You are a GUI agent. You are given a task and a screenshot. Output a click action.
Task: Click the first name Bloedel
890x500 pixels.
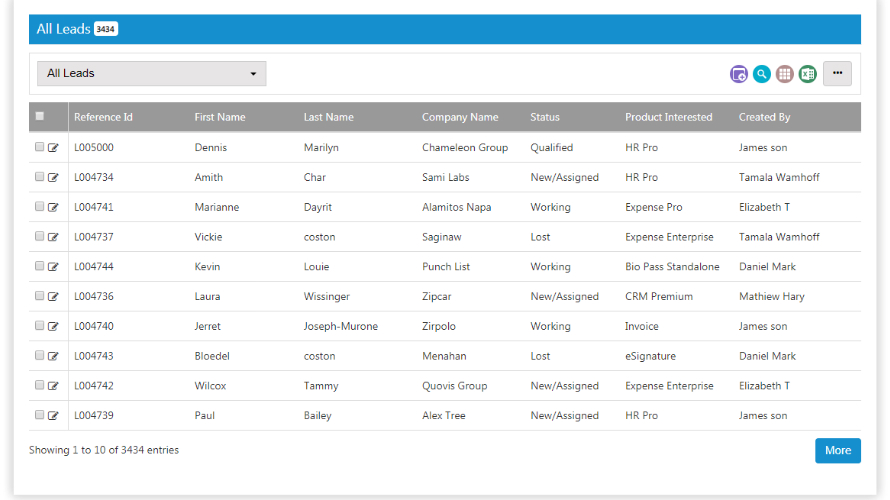[212, 356]
